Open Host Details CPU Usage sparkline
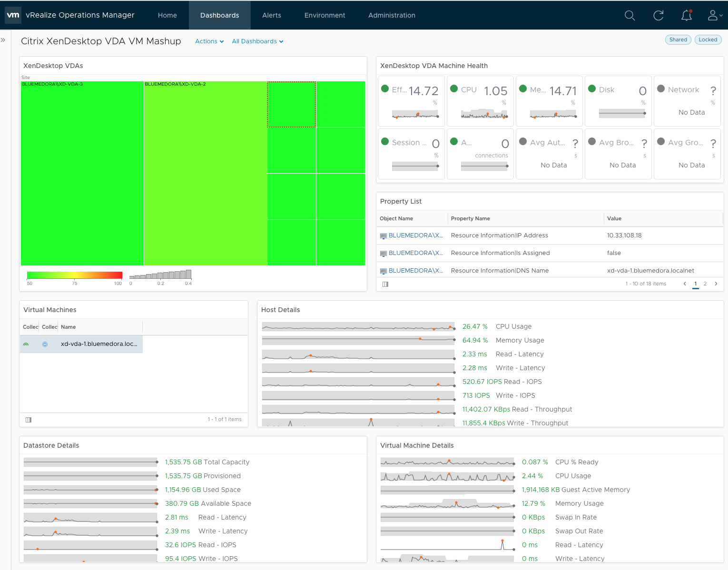The width and height of the screenshot is (728, 570). pyautogui.click(x=359, y=327)
